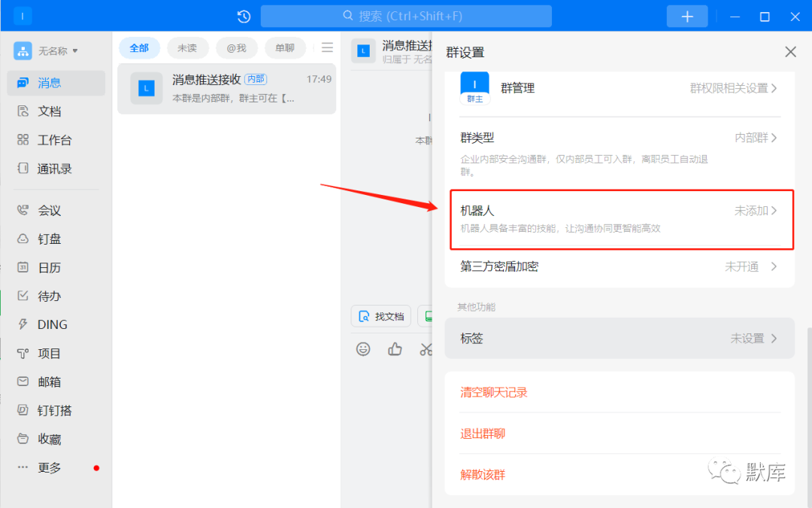The image size is (812, 508).
Task: Click the 消息推送接收 group avatar in list
Action: tap(146, 89)
